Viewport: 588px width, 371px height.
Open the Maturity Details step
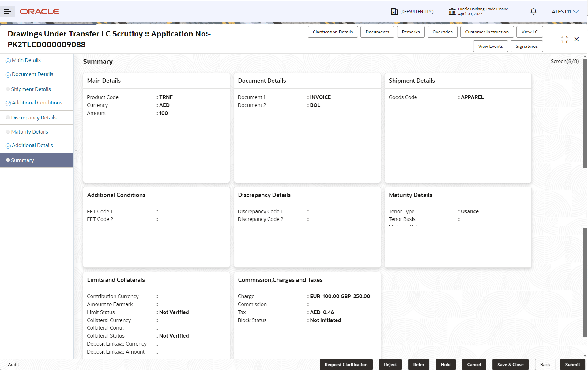pos(30,132)
